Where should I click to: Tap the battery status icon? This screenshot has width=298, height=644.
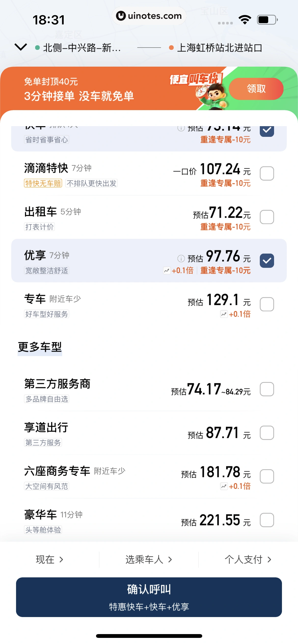point(267,20)
